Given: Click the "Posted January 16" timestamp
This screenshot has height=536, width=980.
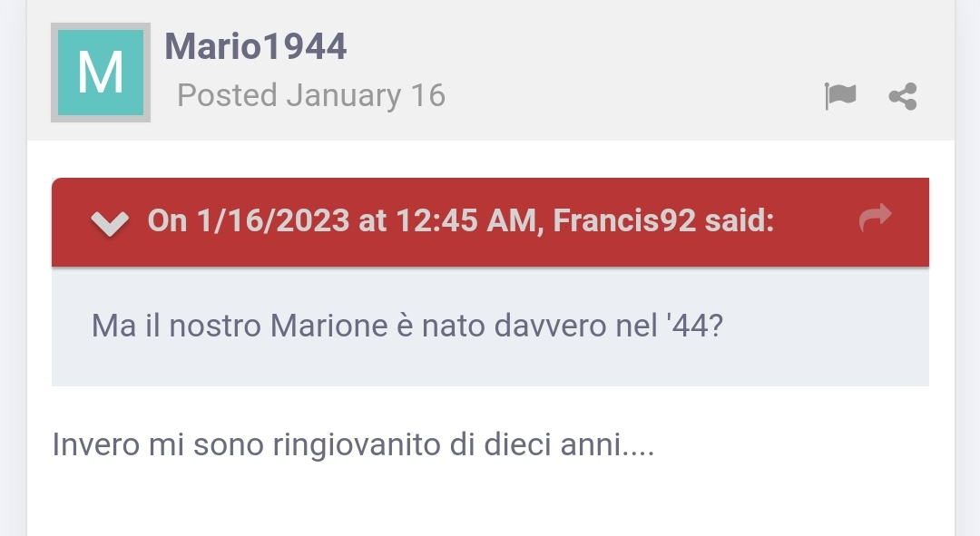Looking at the screenshot, I should (x=311, y=95).
